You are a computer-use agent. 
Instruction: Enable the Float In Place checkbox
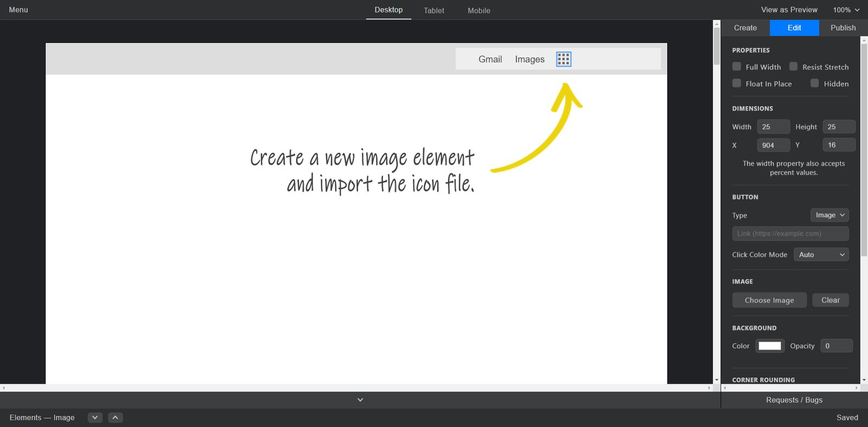click(x=737, y=84)
